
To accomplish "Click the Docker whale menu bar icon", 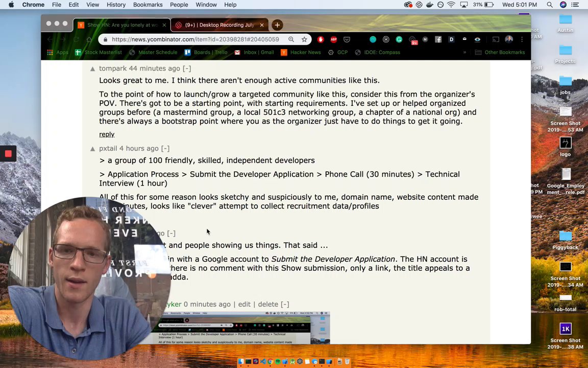I will [430, 5].
